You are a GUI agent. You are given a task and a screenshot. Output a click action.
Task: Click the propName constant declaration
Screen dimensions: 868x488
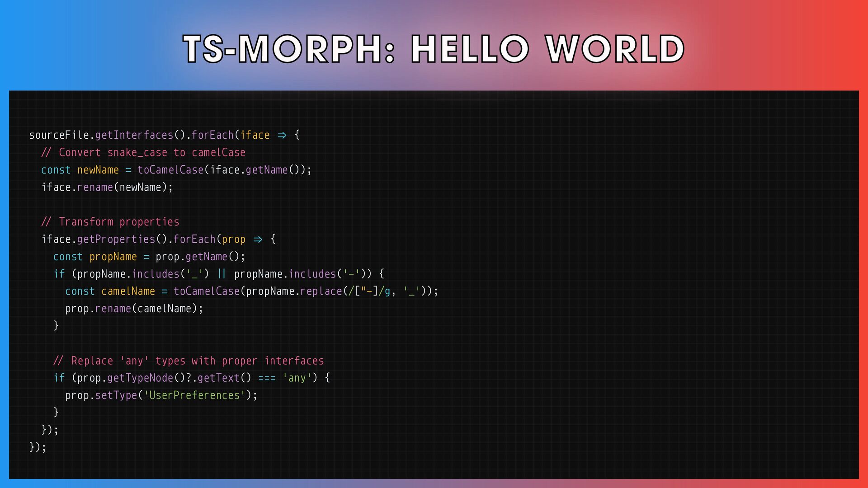(113, 257)
